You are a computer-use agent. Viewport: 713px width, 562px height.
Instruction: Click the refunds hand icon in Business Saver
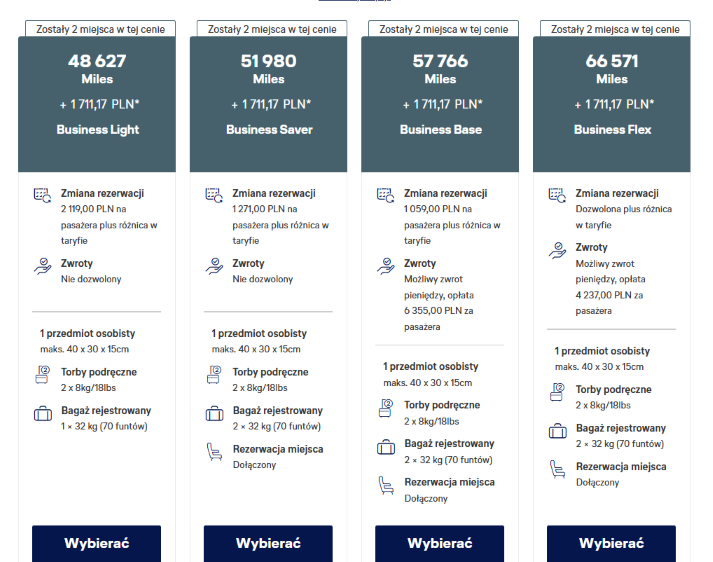pos(214,266)
